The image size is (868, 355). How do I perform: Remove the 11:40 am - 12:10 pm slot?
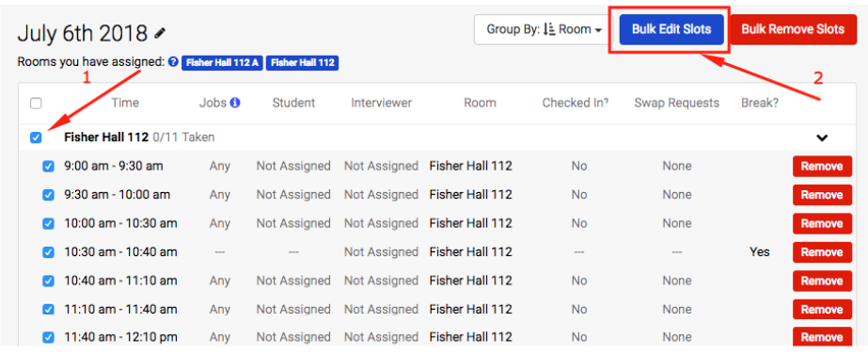(x=822, y=337)
